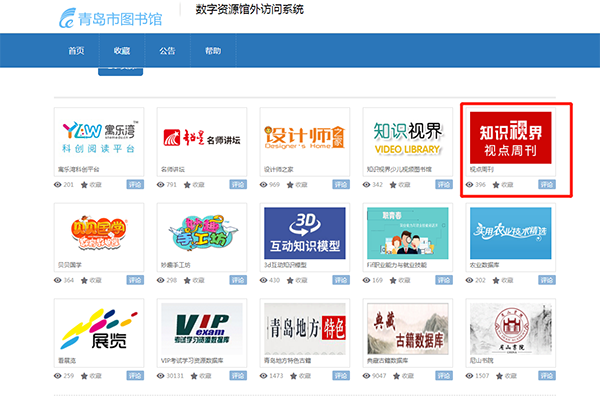
Task: Open the 收藏 nav item
Action: (x=122, y=50)
